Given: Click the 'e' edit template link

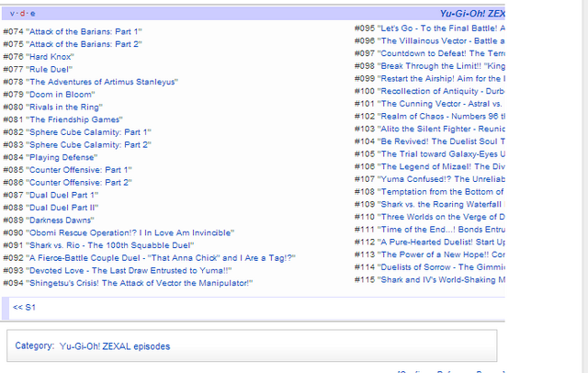Looking at the screenshot, I should (x=33, y=14).
